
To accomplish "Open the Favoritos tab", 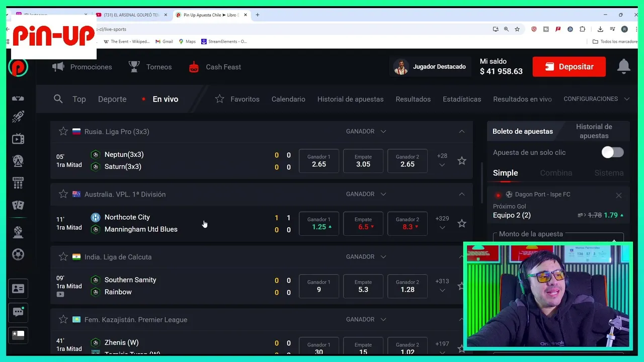I will click(237, 99).
